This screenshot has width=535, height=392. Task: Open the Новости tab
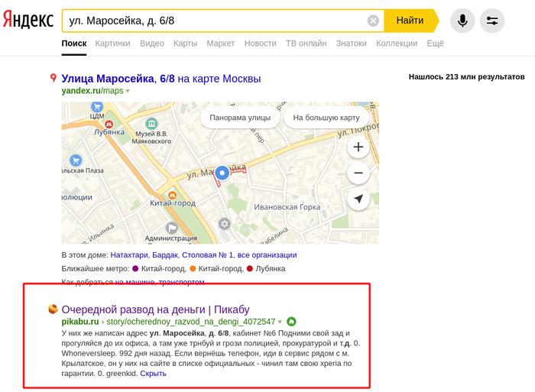tap(260, 44)
